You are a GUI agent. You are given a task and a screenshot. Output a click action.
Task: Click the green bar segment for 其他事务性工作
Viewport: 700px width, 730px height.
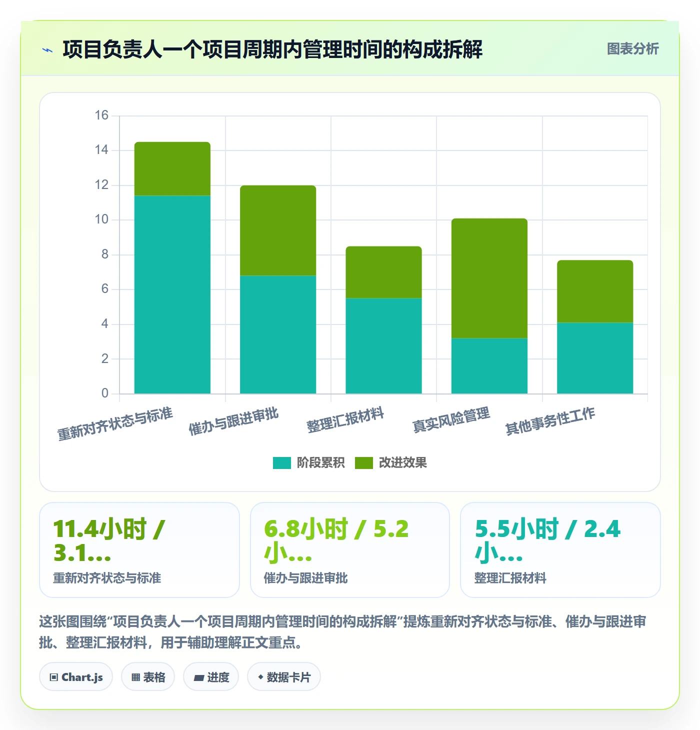595,291
